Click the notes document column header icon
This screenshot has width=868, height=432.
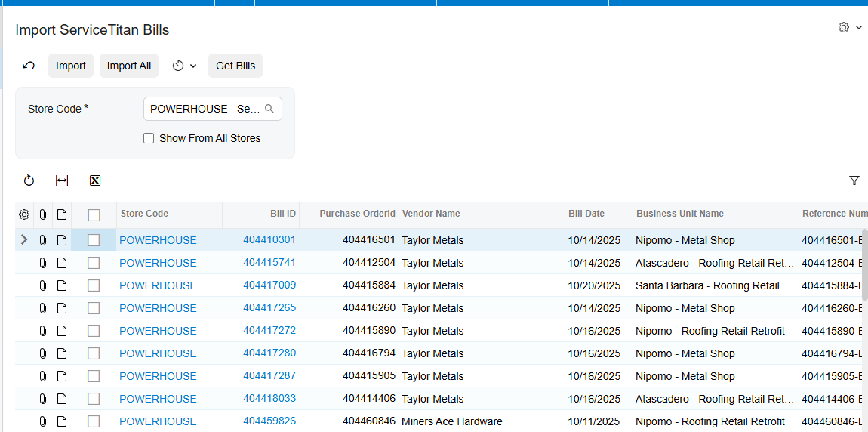(x=61, y=214)
